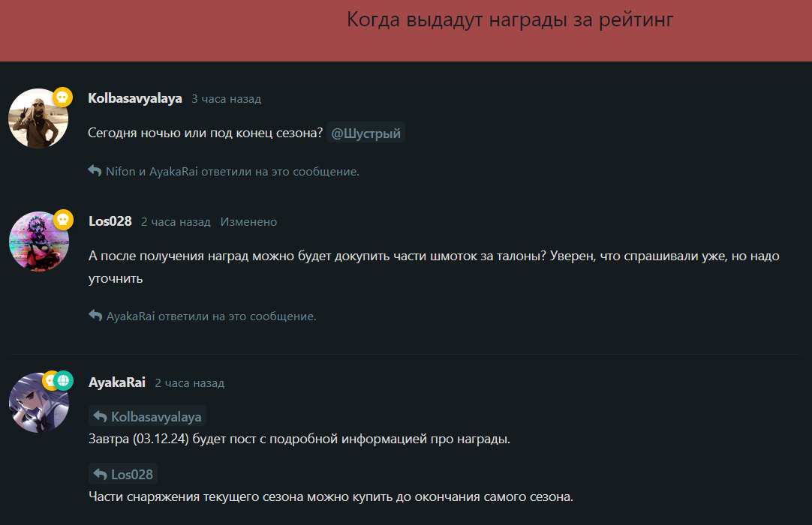Open AyakaRai's profile avatar
Viewport: 812px width, 525px height.
39,403
